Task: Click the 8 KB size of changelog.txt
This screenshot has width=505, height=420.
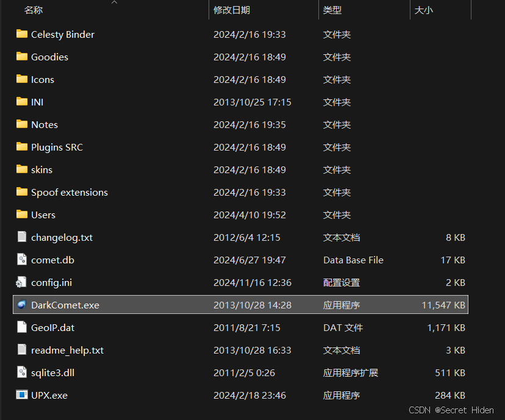Action: (x=456, y=238)
